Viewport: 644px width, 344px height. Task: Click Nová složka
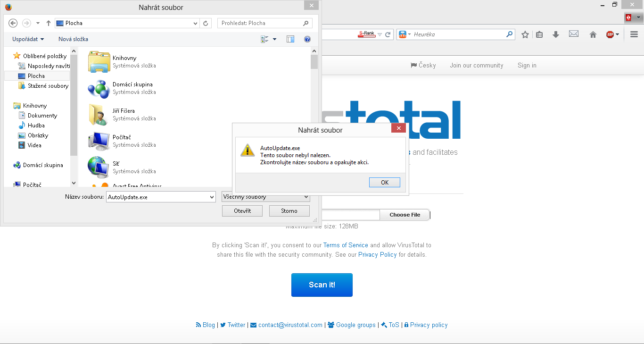[73, 39]
